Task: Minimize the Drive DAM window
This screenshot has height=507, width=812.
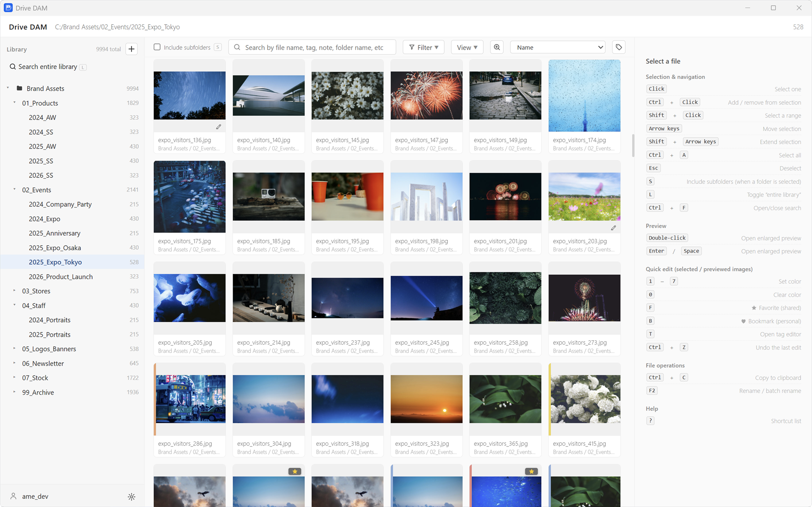Action: (747, 8)
